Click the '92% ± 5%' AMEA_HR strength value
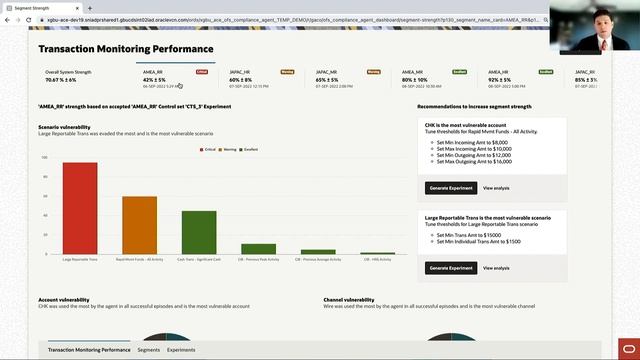This screenshot has width=640, height=360. [x=499, y=80]
